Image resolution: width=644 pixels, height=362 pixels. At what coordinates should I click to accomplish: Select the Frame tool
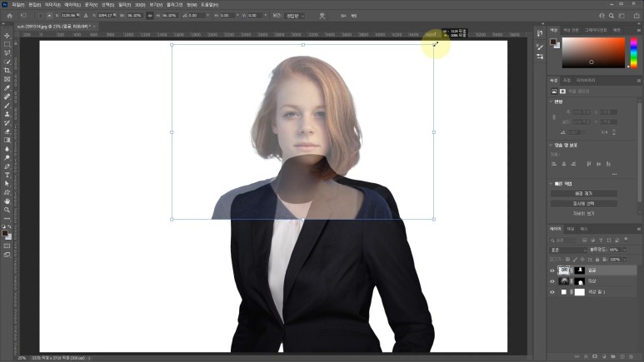click(x=7, y=79)
